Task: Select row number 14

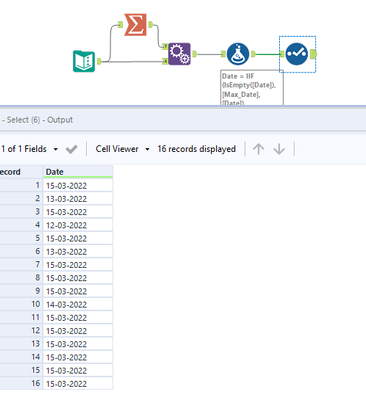Action: (x=21, y=357)
